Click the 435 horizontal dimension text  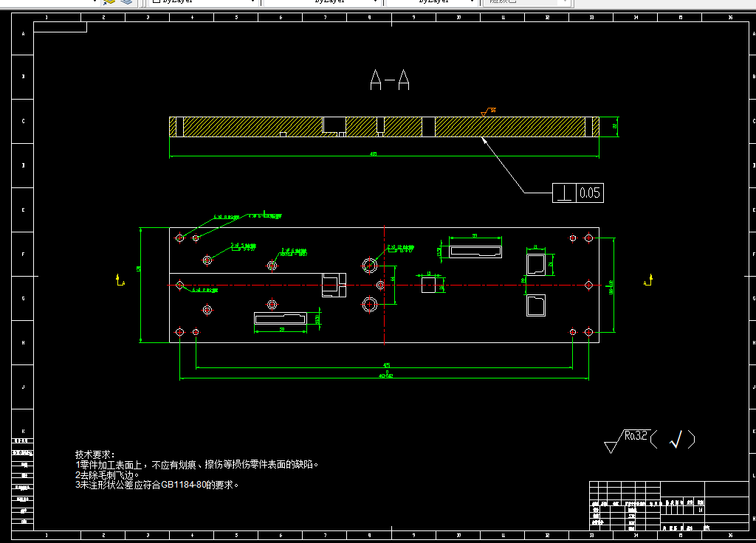[387, 365]
